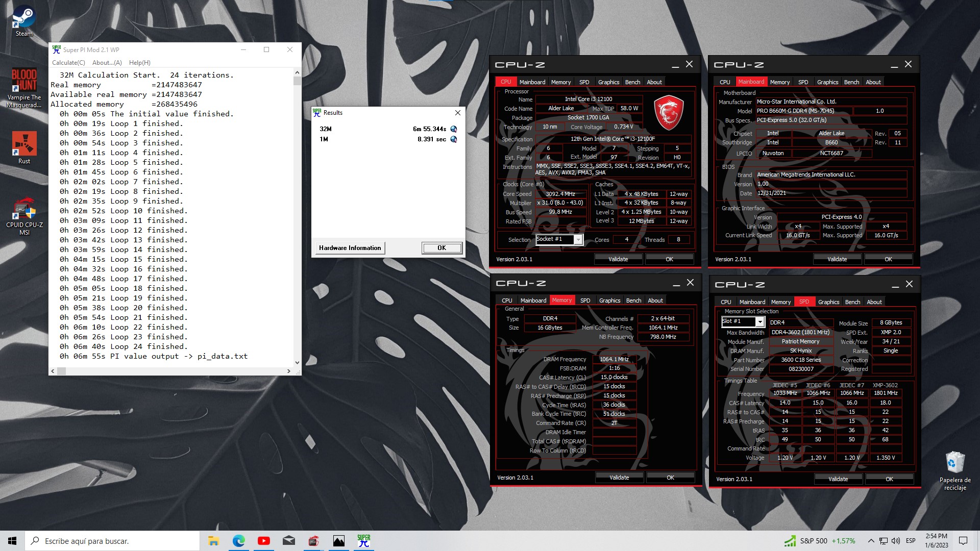Open YouTube from the taskbar
The height and width of the screenshot is (551, 980).
coord(263,541)
